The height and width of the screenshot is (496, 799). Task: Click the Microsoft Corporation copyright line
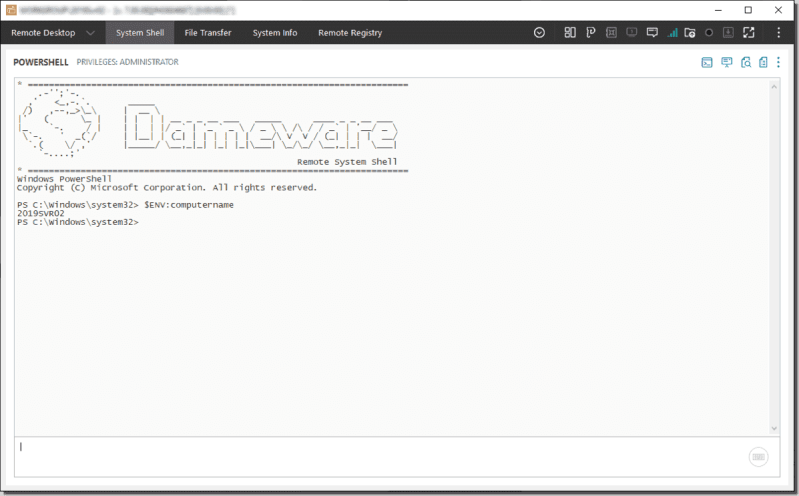167,188
